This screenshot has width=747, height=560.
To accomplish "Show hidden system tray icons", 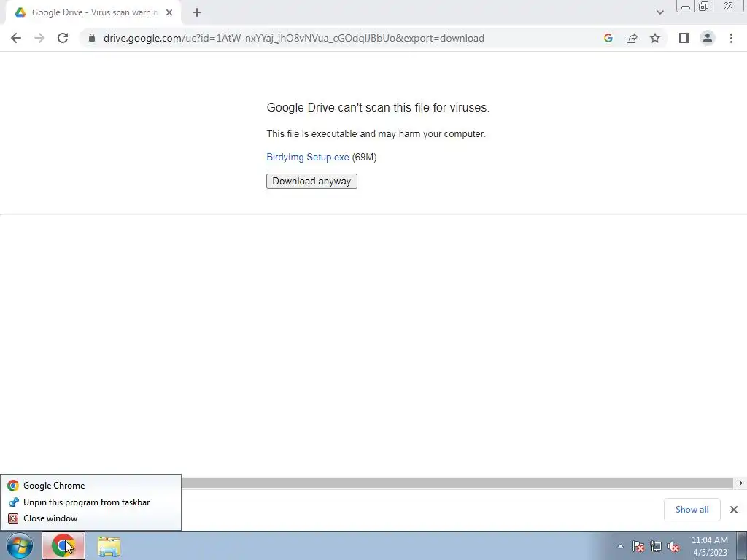I will click(x=620, y=546).
